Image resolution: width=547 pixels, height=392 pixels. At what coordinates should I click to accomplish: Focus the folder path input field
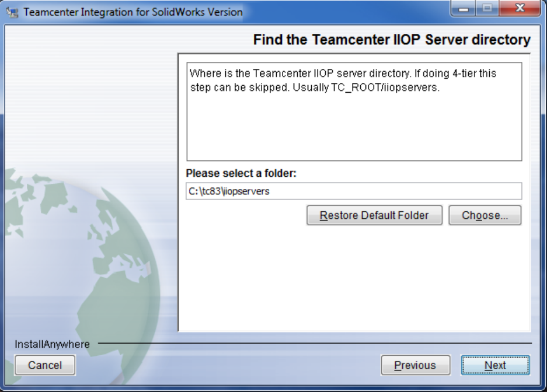(x=354, y=191)
